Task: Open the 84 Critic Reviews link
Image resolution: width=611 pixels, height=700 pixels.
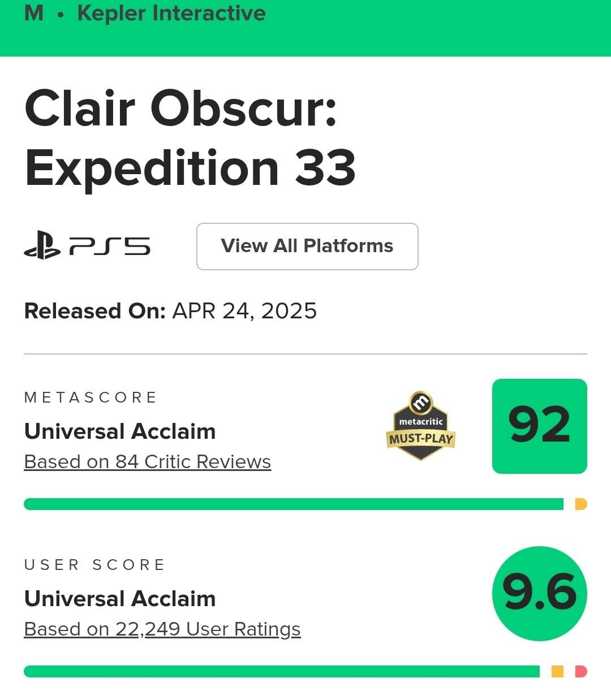Action: (x=148, y=462)
